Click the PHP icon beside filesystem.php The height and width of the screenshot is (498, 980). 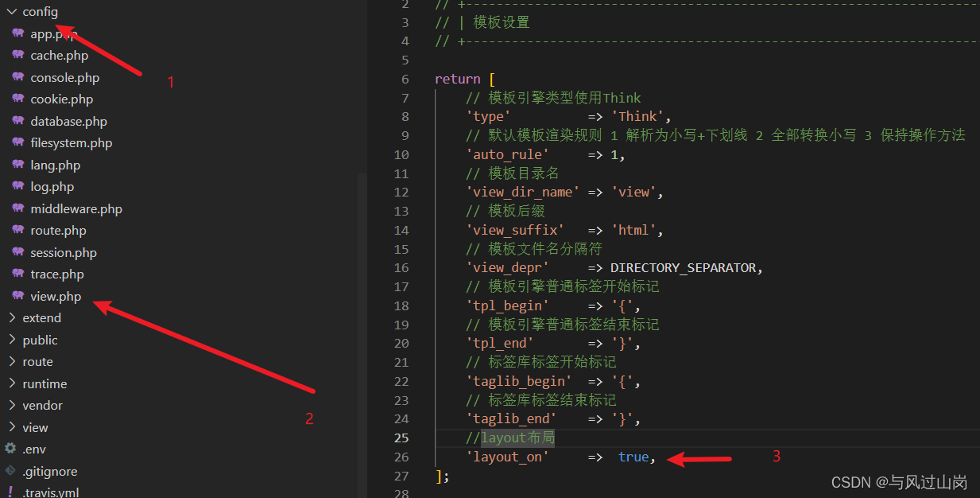click(18, 142)
